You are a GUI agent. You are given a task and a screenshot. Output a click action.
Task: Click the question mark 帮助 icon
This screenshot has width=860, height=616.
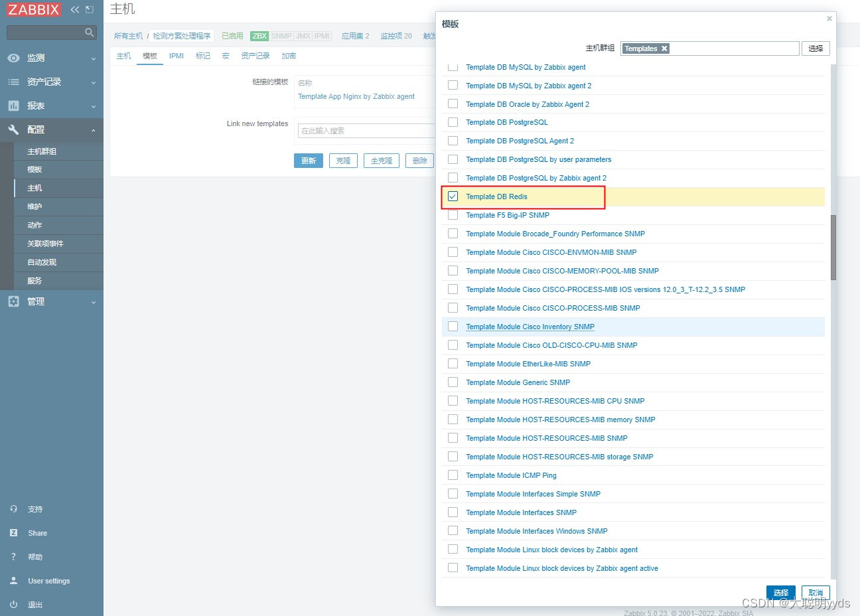13,557
